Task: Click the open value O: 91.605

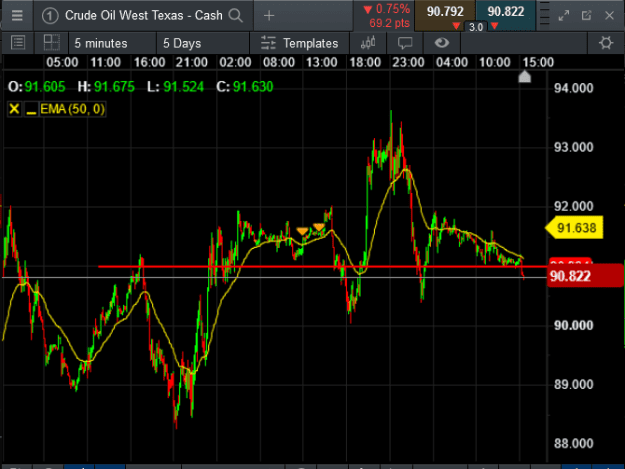Action: point(37,86)
